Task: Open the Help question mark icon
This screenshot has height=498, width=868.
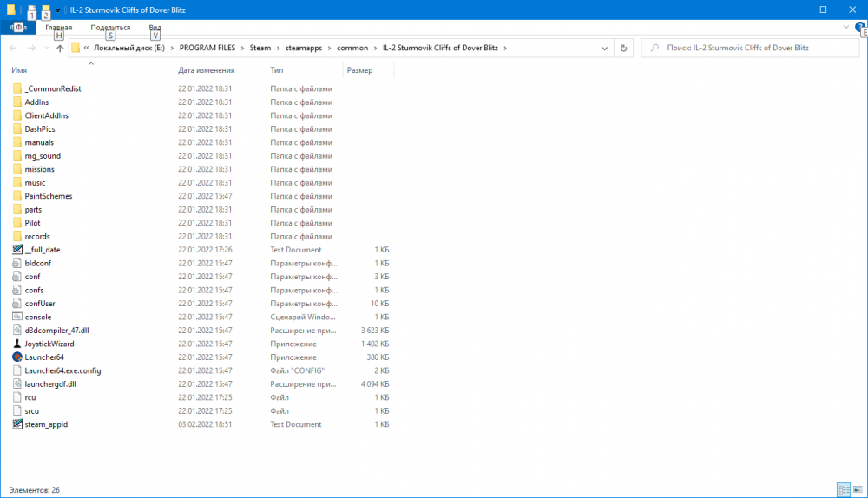Action: [x=859, y=28]
